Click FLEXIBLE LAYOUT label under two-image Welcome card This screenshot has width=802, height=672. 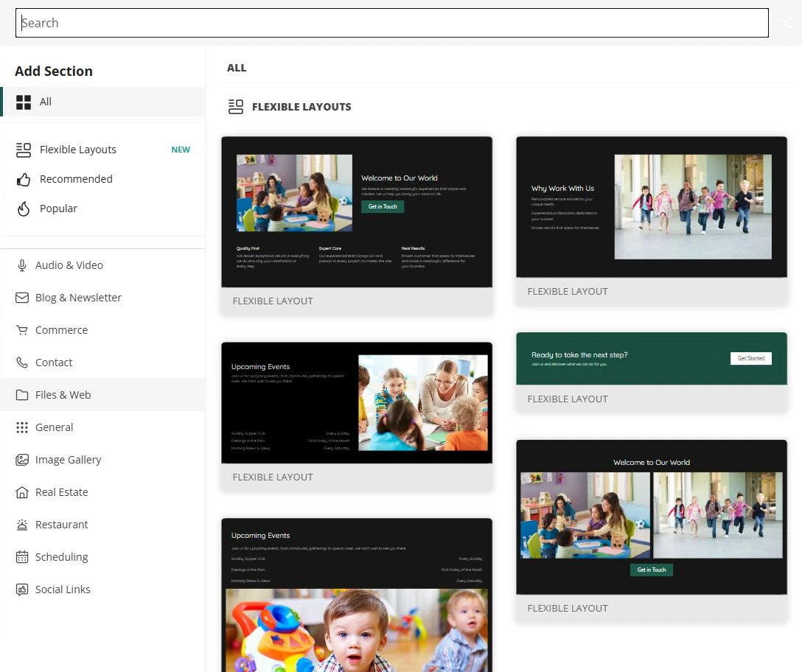click(568, 608)
